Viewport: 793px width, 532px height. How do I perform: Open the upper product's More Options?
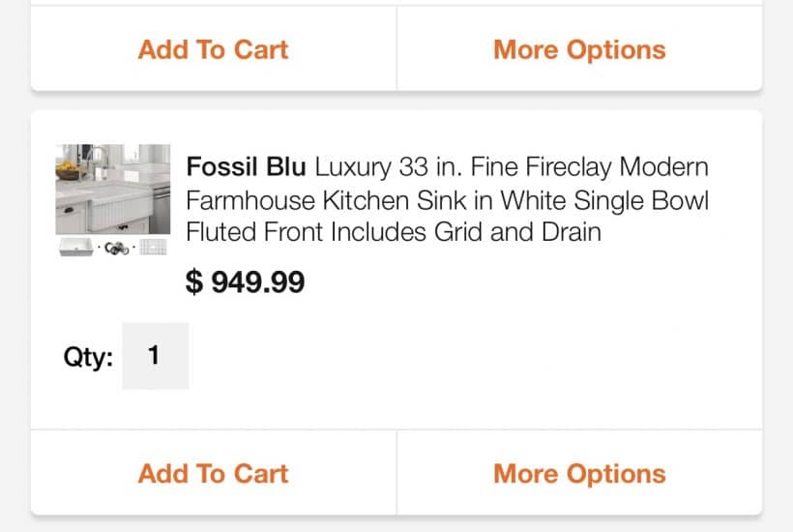click(579, 49)
